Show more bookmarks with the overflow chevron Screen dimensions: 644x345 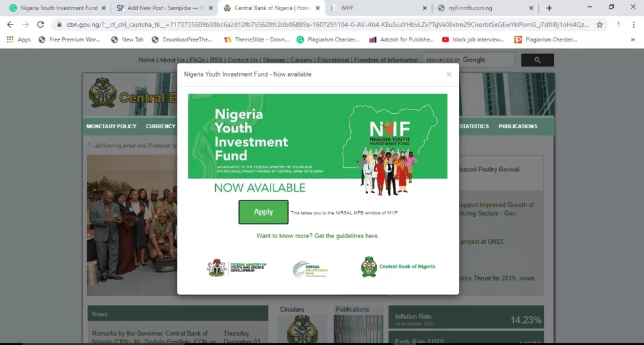(633, 40)
